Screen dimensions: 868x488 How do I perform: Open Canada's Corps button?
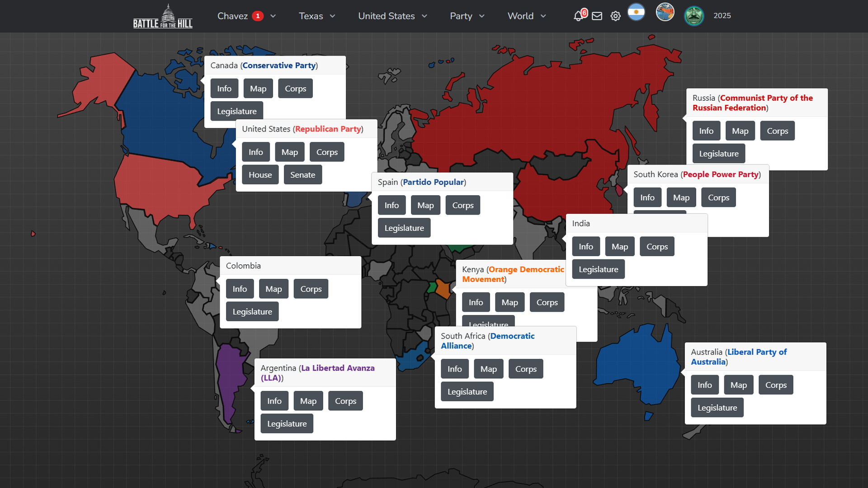[x=296, y=89]
